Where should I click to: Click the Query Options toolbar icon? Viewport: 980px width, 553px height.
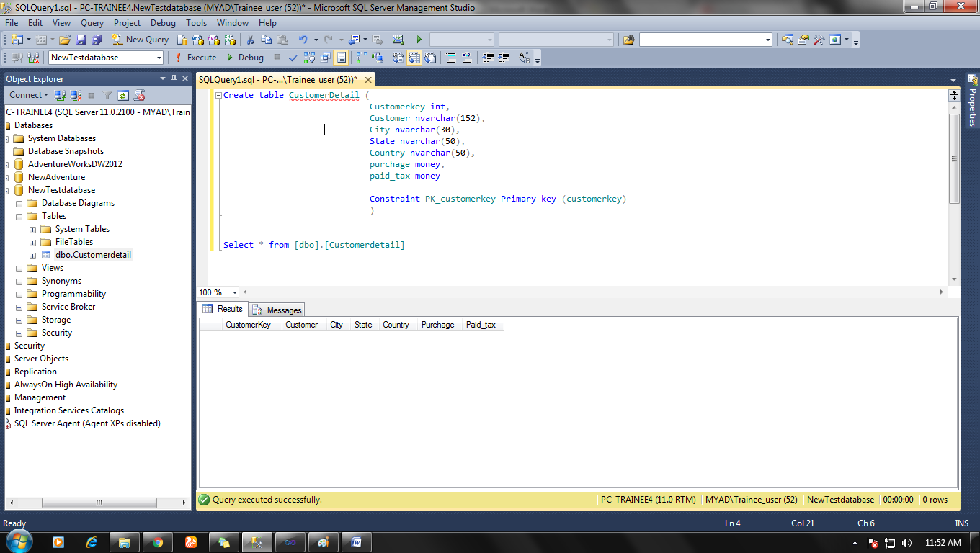325,57
